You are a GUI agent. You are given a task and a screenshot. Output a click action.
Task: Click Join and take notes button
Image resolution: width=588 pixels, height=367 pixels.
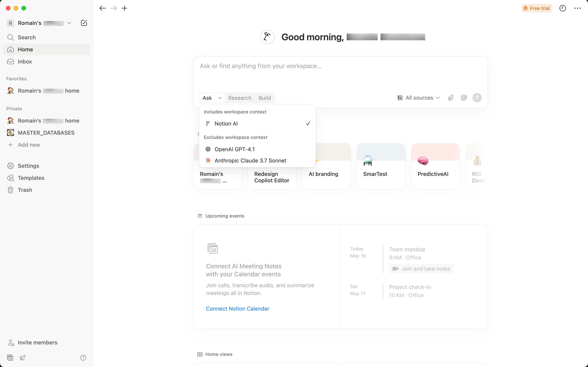click(x=421, y=269)
